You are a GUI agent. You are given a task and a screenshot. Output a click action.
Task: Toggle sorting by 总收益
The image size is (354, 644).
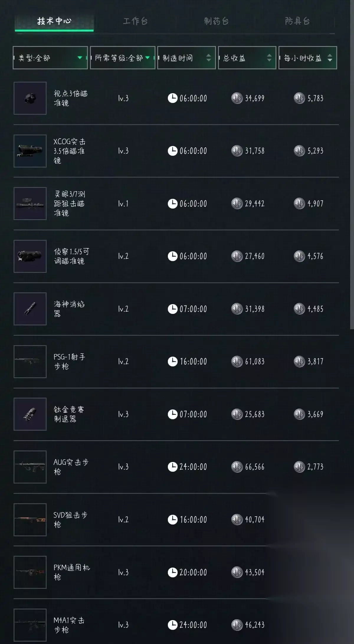point(247,58)
